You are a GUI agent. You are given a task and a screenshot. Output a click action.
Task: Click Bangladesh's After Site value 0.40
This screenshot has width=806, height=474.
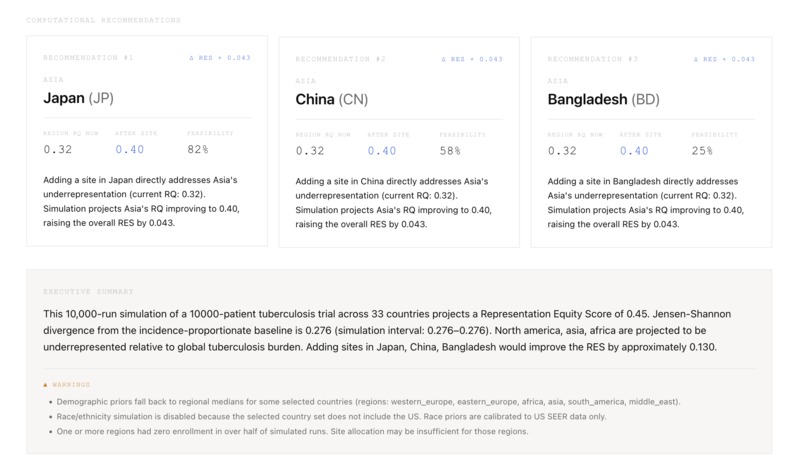[x=634, y=151]
